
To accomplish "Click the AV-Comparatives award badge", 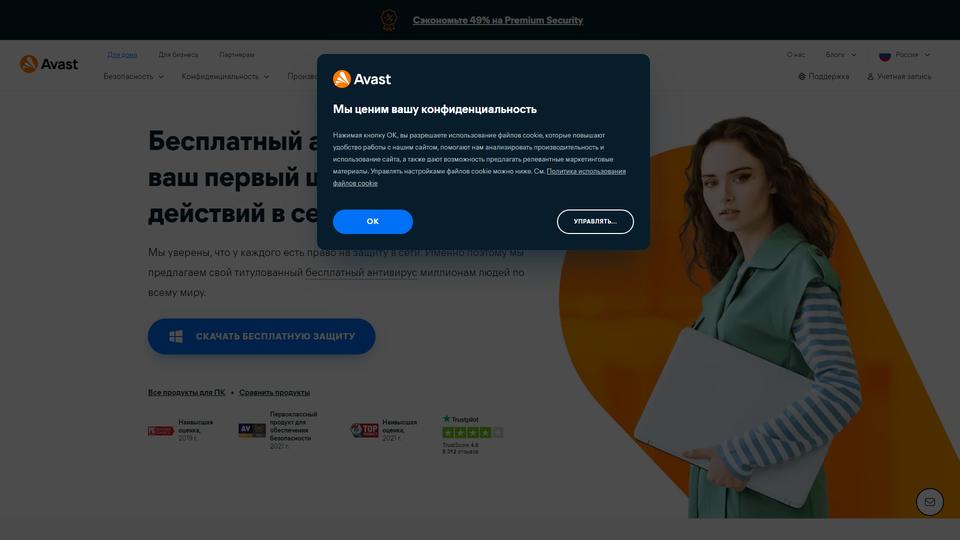I will coord(252,430).
